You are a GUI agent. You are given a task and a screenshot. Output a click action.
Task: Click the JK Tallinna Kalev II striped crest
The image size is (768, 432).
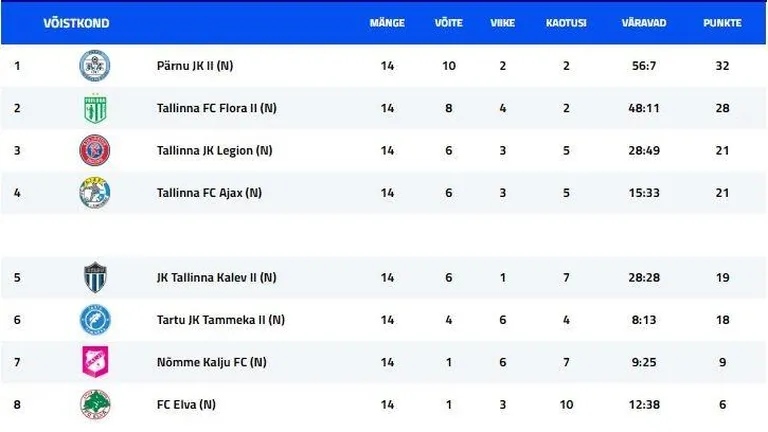click(x=95, y=277)
